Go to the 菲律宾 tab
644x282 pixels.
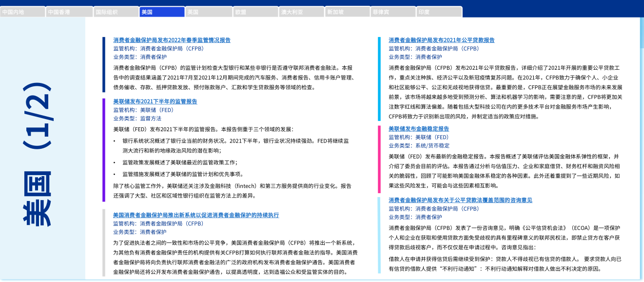pos(393,12)
